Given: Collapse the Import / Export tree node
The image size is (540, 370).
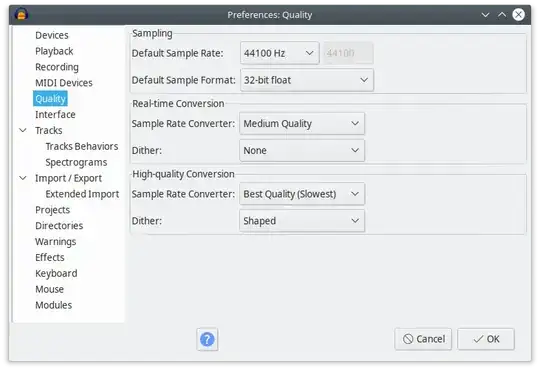Looking at the screenshot, I should 23,178.
